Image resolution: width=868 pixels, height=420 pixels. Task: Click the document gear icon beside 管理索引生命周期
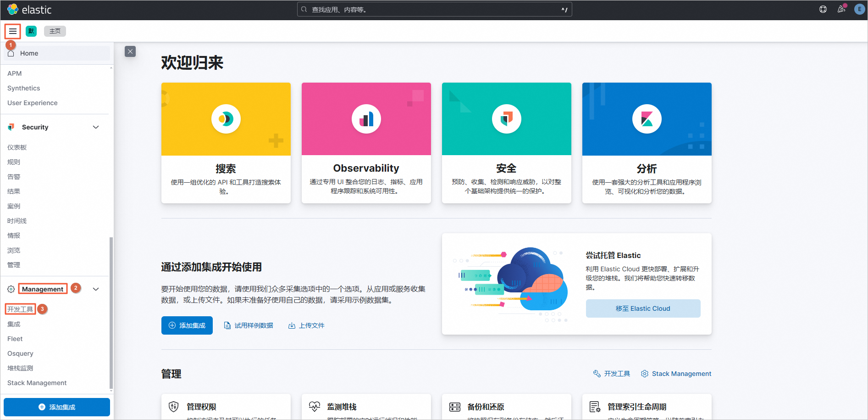click(x=595, y=407)
